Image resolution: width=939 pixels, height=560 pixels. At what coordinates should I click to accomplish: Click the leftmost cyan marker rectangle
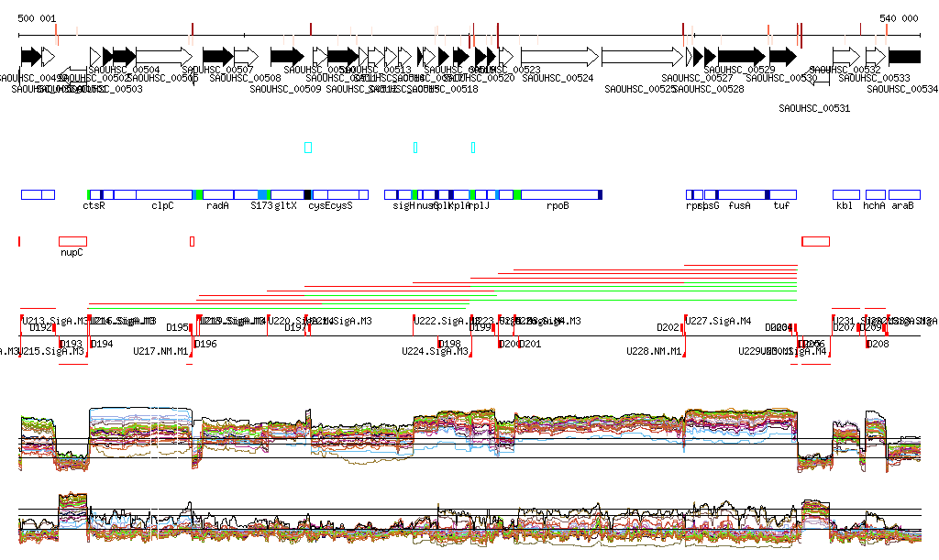tap(308, 148)
